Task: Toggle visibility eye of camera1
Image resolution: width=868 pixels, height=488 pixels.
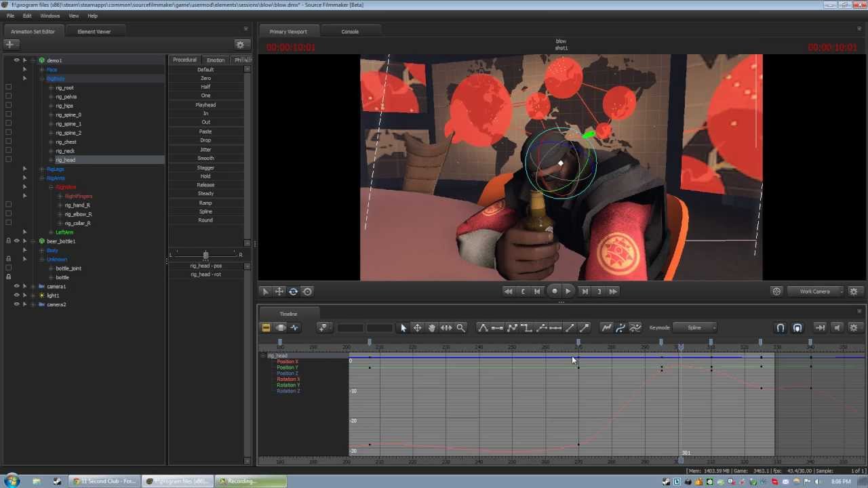Action: point(17,286)
